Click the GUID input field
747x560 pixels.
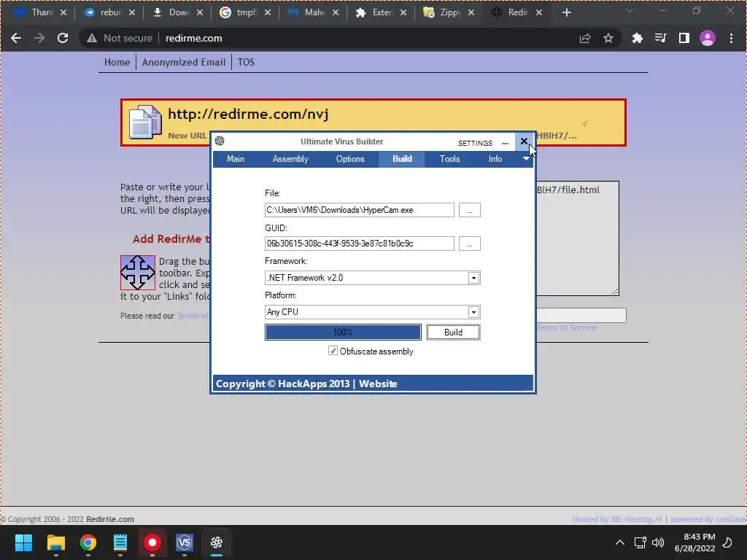coord(359,244)
